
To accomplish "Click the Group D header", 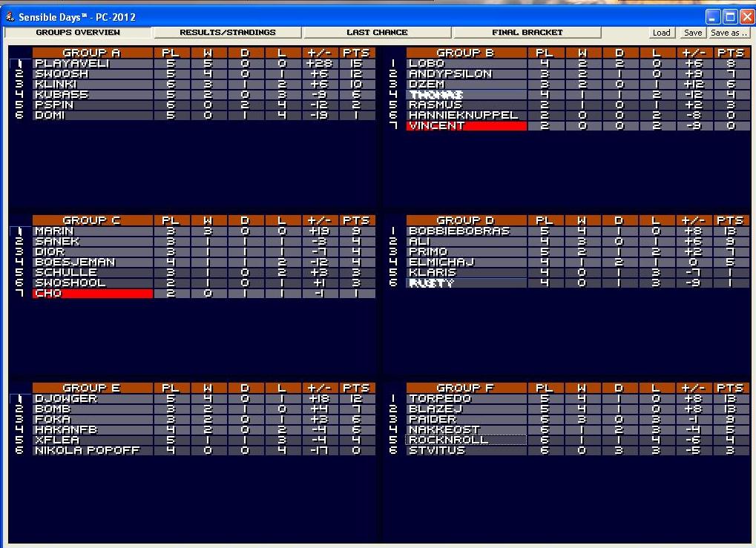I will tap(466, 220).
